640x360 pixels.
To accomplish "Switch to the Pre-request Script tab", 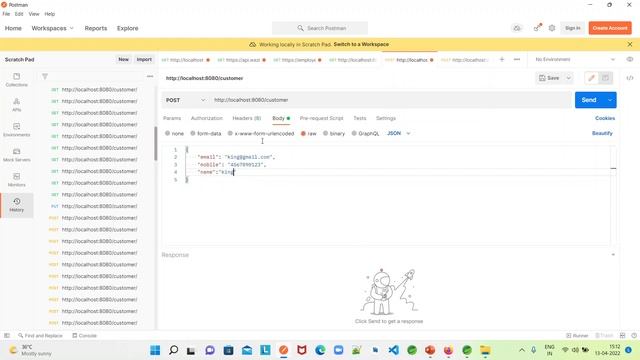I will click(x=321, y=118).
